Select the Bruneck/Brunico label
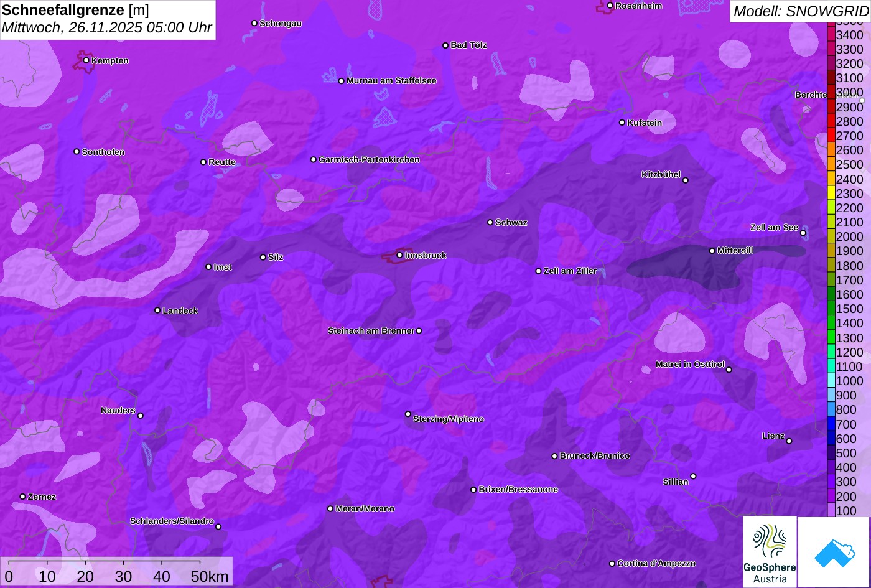 tap(595, 456)
